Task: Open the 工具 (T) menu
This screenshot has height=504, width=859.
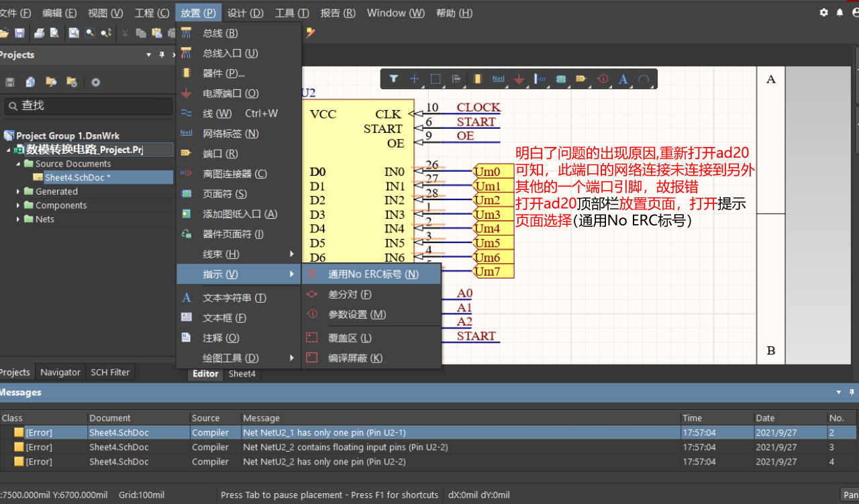Action: tap(292, 13)
